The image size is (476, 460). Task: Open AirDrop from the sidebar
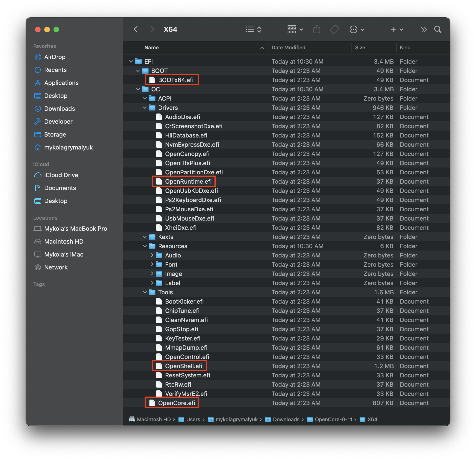[x=55, y=57]
